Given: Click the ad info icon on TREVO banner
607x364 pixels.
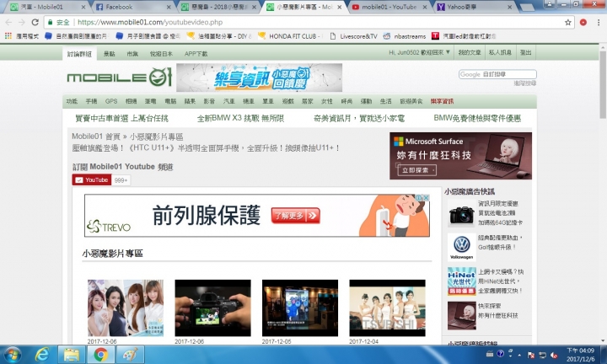Looking at the screenshot, I should coord(419,198).
